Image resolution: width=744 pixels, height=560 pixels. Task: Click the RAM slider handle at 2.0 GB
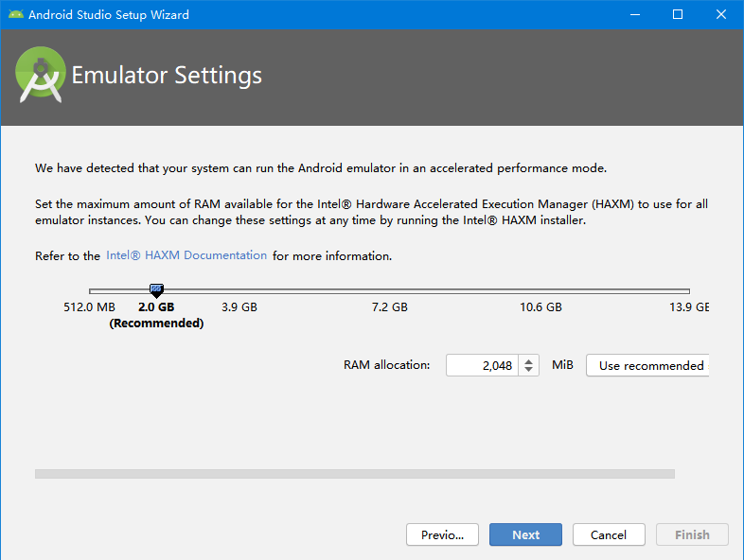(156, 290)
